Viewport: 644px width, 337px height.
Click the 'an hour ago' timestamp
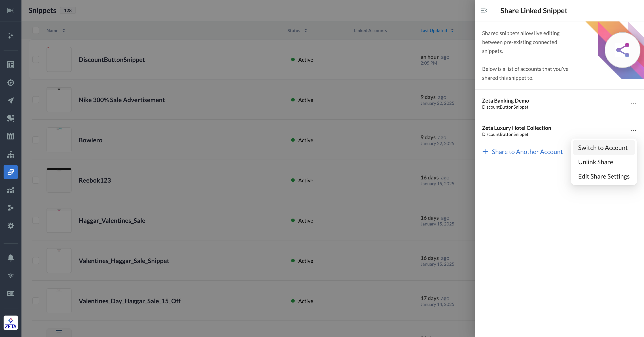(x=435, y=57)
